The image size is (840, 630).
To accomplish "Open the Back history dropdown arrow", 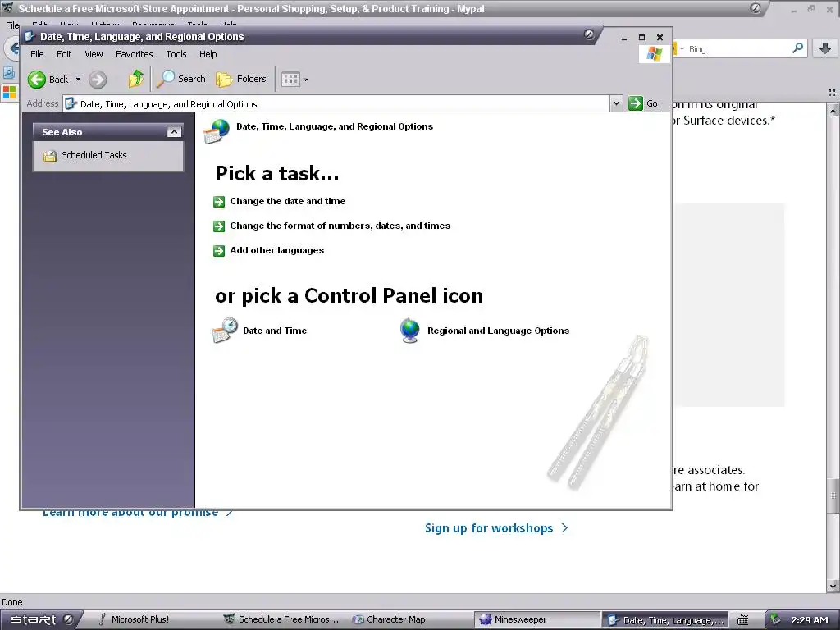I will coord(78,80).
